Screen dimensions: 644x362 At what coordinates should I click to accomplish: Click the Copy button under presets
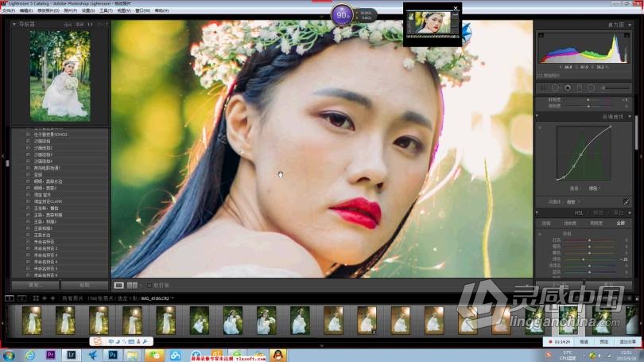click(x=35, y=285)
